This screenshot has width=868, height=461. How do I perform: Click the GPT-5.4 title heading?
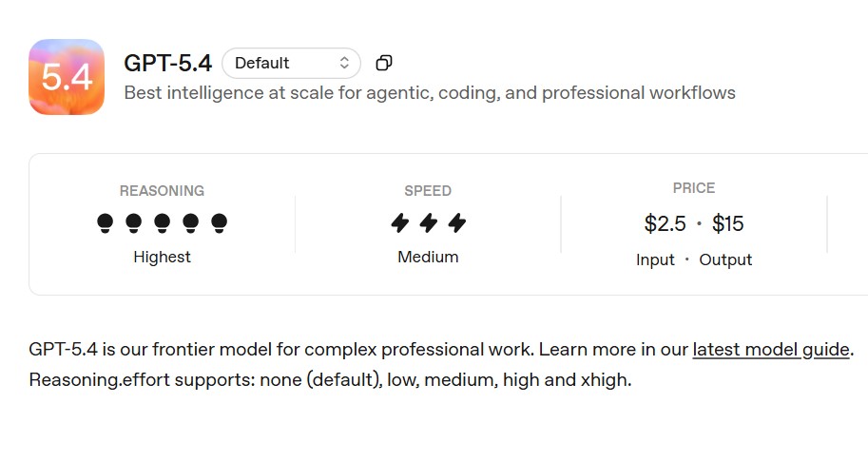[x=167, y=64]
